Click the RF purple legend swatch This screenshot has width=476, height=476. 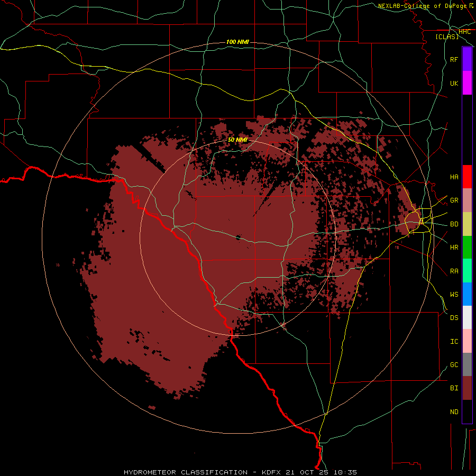(x=467, y=59)
